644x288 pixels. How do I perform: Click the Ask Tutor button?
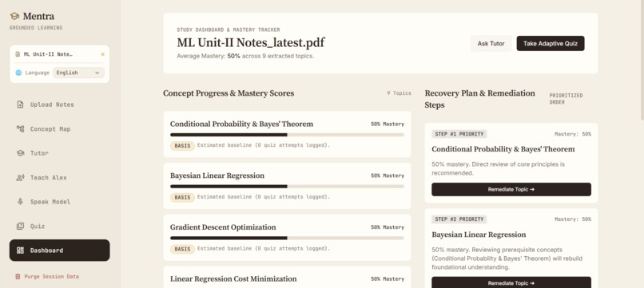(x=491, y=44)
